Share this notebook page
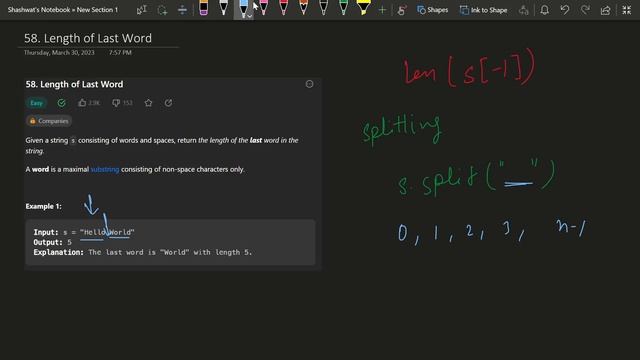The width and height of the screenshot is (640, 360). point(605,10)
